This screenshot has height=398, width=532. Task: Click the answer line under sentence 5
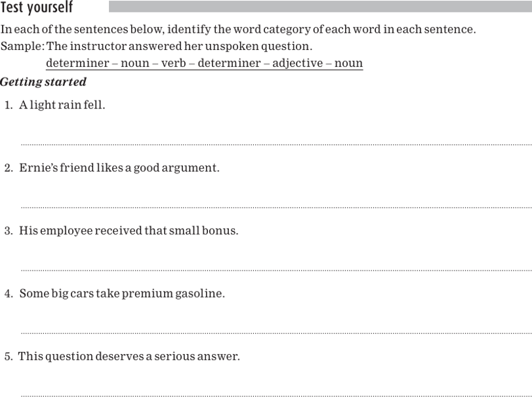[276, 395]
